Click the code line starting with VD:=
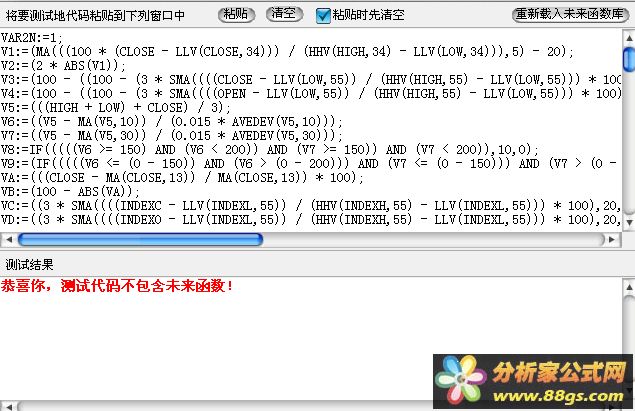Screen dimensions: 635x411 point(311,219)
